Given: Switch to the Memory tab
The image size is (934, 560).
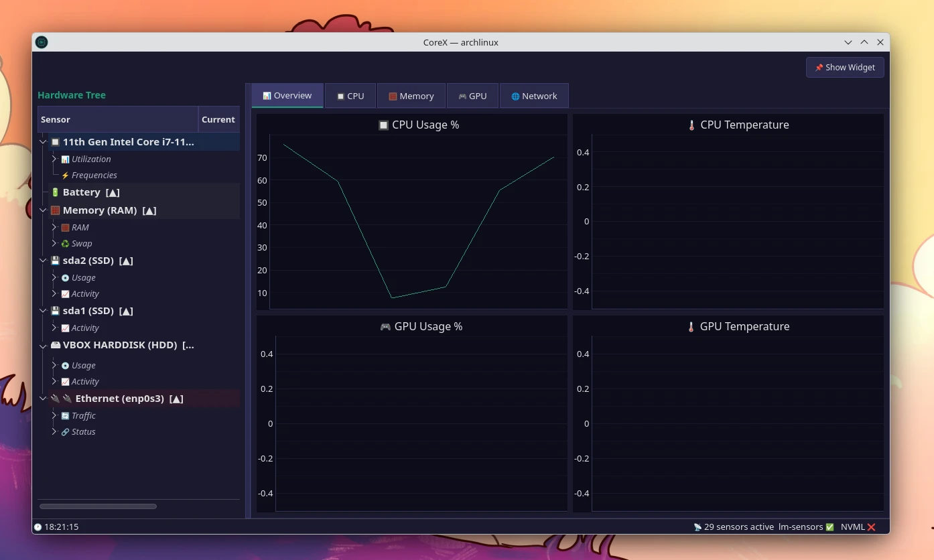Looking at the screenshot, I should click(x=411, y=96).
